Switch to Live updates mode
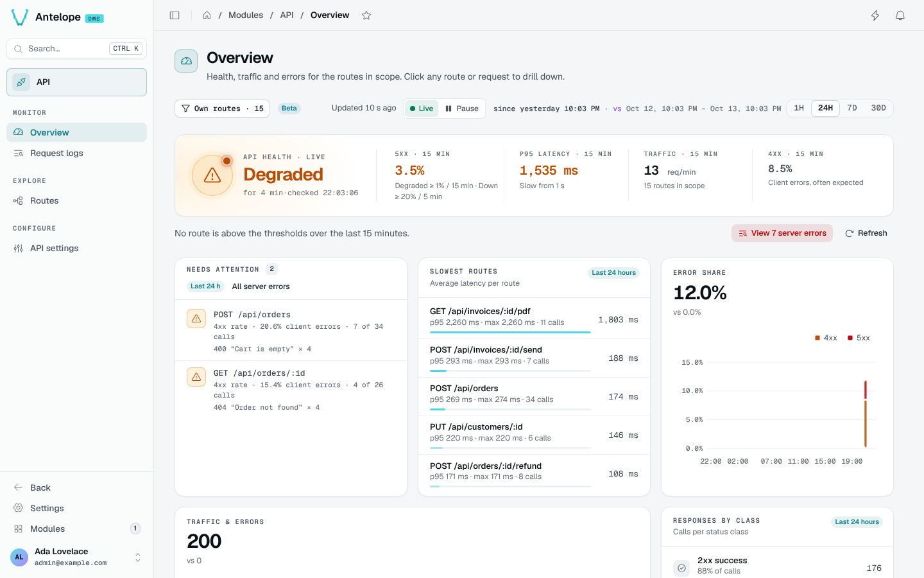The image size is (924, 578). (x=422, y=109)
